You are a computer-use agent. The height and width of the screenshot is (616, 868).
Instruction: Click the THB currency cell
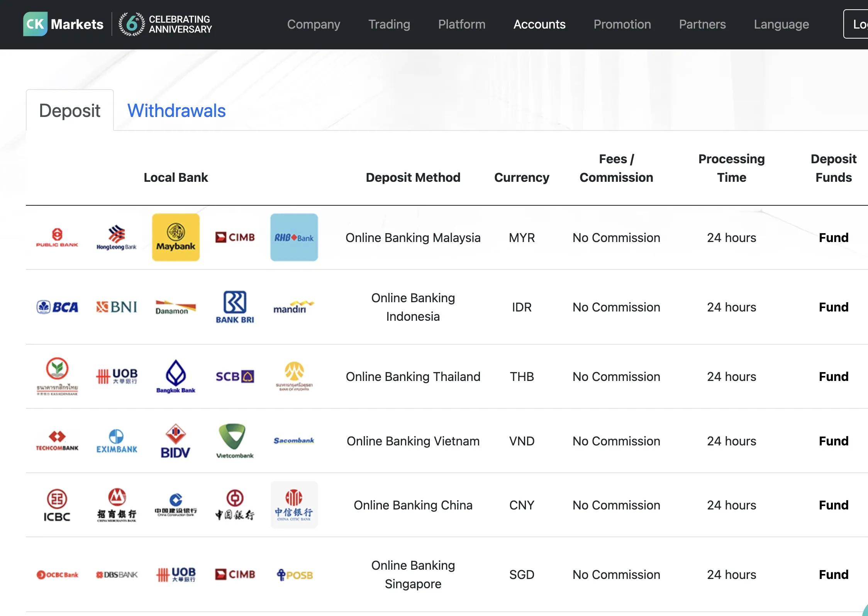click(522, 376)
